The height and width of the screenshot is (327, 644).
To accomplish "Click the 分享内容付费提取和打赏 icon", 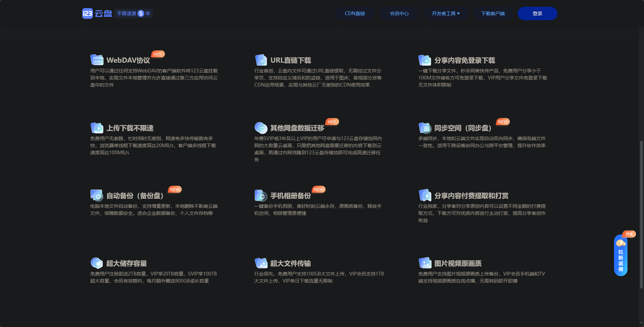I will point(425,195).
